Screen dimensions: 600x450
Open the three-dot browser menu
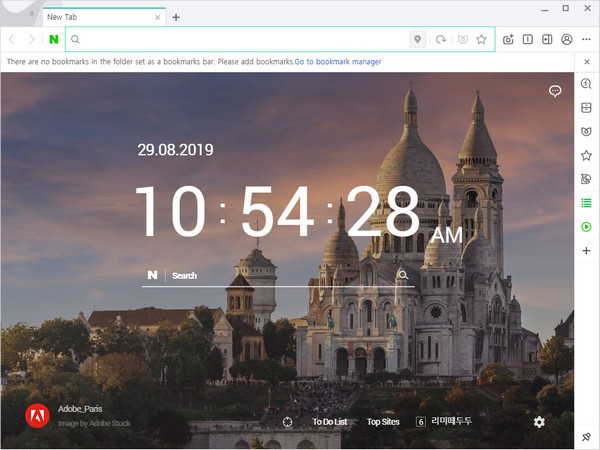586,39
